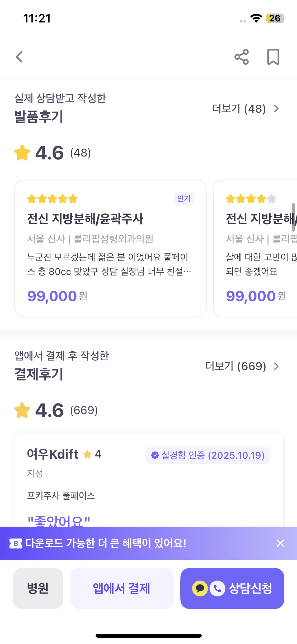Viewport: 297px width, 644px height.
Task: Tap the phone call icon
Action: 217,588
